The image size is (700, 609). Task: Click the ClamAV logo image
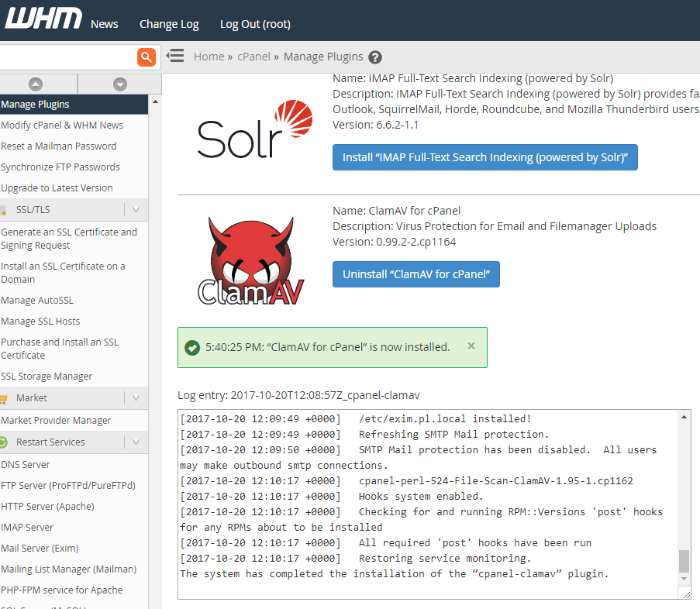coord(251,261)
